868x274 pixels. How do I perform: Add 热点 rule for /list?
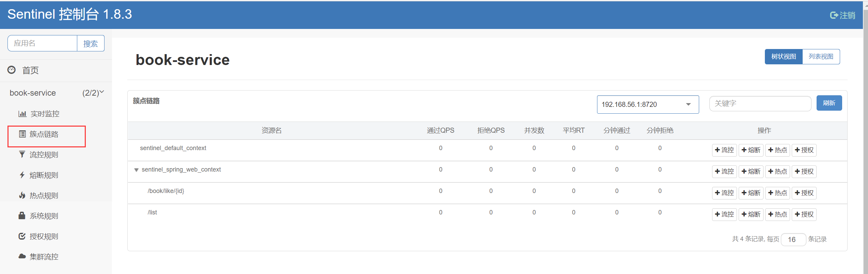[777, 214]
